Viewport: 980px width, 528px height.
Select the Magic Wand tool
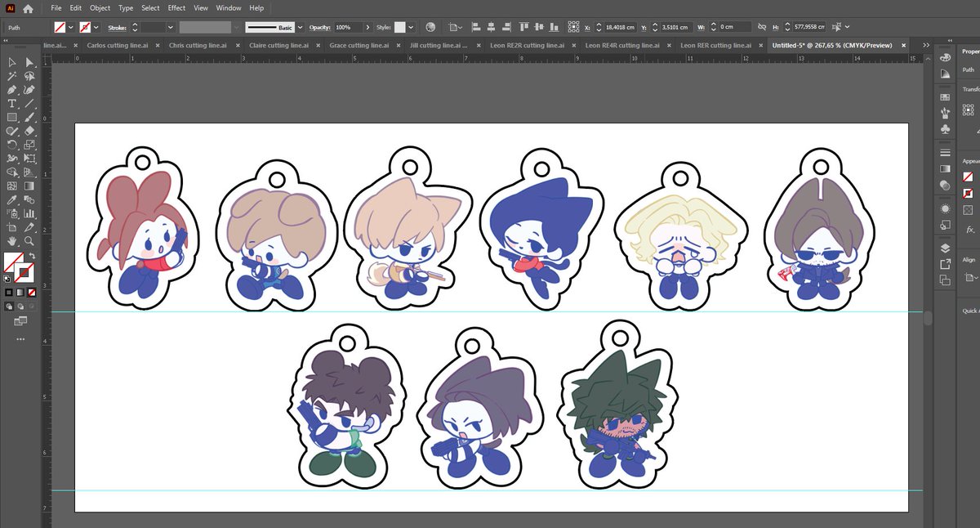click(x=12, y=76)
